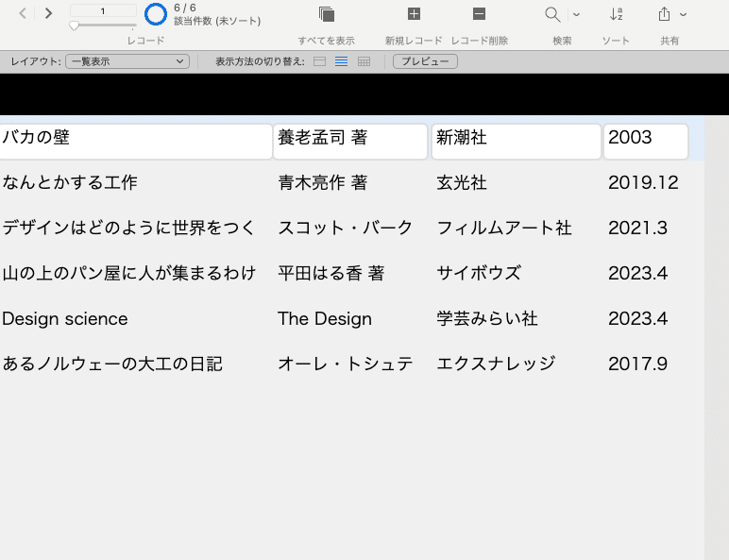Open the レイアウト dropdown showing 一覧表示
The image size is (729, 560).
127,61
